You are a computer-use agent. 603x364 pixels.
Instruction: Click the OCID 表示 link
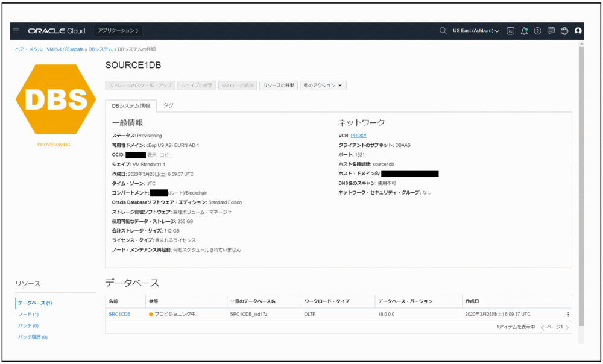pos(152,155)
